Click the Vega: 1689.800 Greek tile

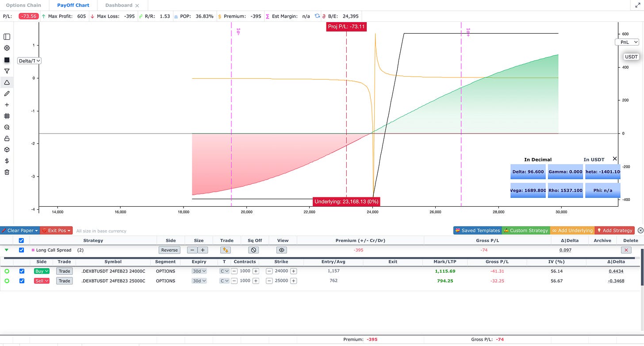click(x=528, y=190)
